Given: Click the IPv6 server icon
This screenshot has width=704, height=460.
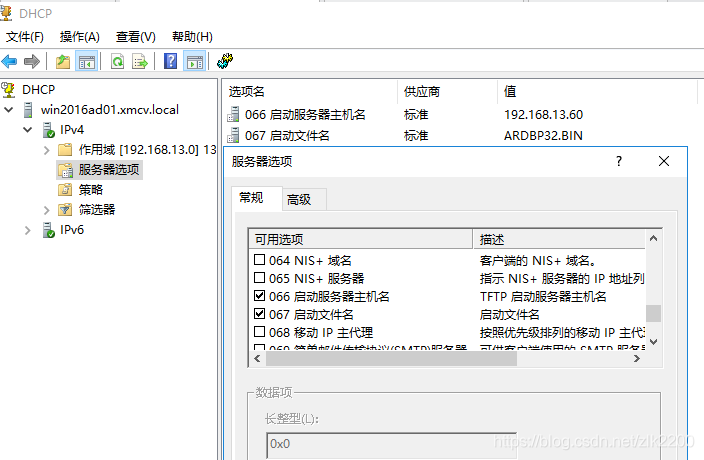Looking at the screenshot, I should pyautogui.click(x=48, y=230).
